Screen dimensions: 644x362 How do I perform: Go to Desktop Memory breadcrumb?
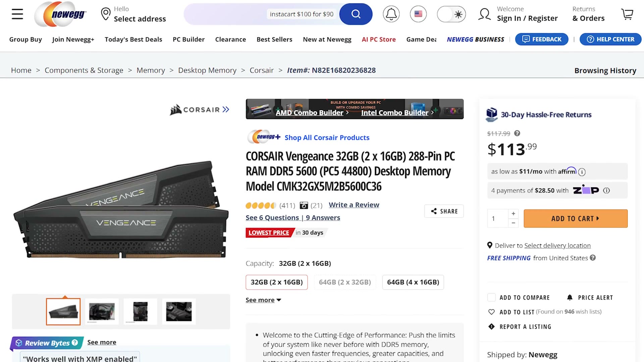point(207,70)
